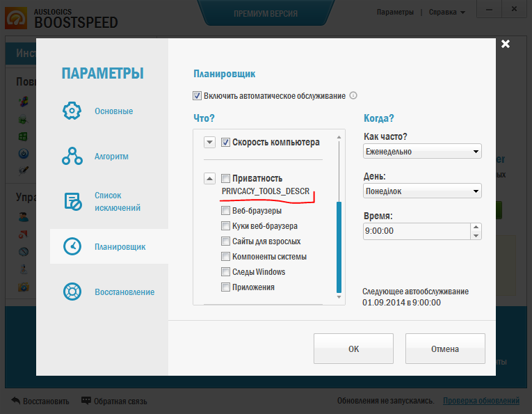This screenshot has width=532, height=414.
Task: Open the Справка menu
Action: point(447,13)
